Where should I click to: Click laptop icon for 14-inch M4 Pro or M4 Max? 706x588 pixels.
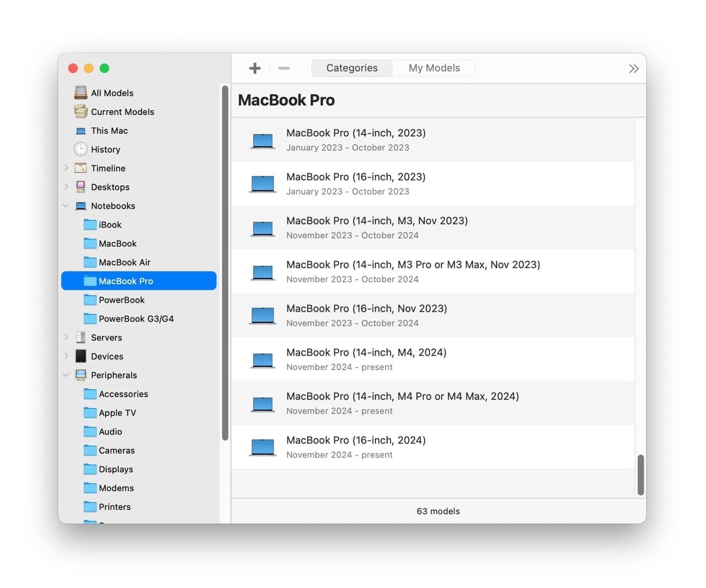click(263, 404)
